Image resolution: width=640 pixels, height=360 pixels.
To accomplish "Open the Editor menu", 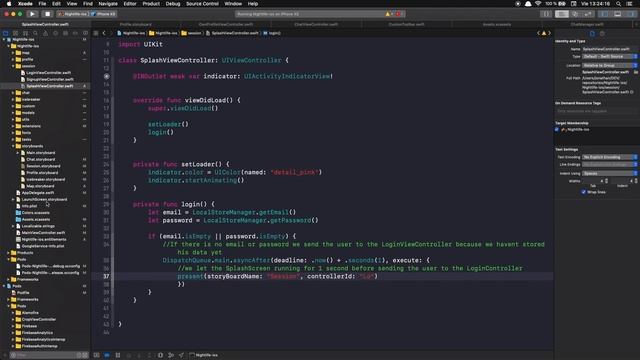I will click(130, 4).
